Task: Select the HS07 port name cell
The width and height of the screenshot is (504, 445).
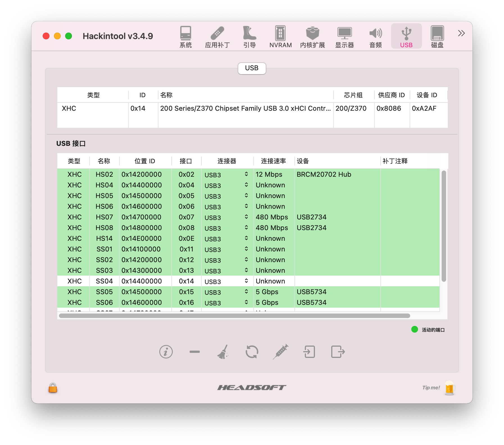Action: click(104, 217)
